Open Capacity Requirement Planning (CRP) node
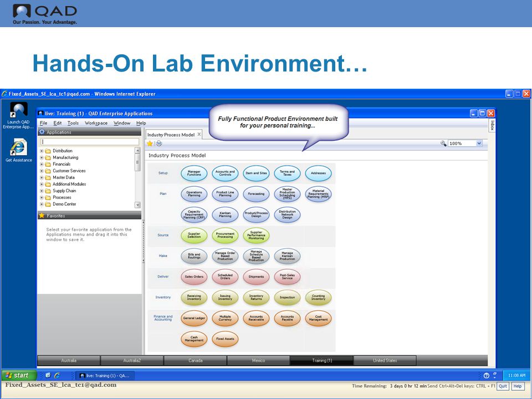532x399 pixels. click(x=194, y=215)
